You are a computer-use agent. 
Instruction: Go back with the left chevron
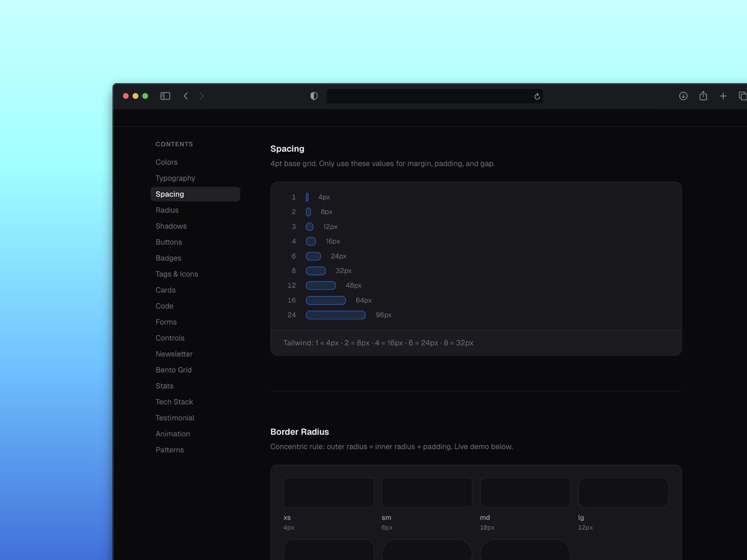(186, 96)
